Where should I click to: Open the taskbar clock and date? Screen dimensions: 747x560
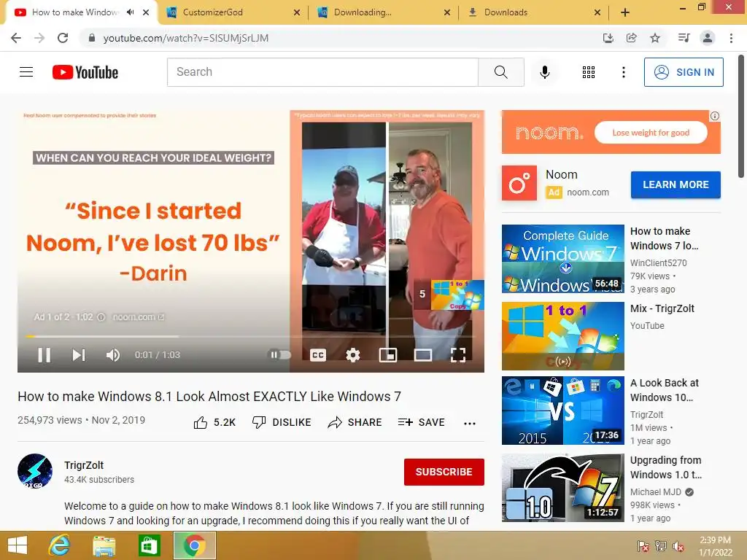[x=716, y=546]
